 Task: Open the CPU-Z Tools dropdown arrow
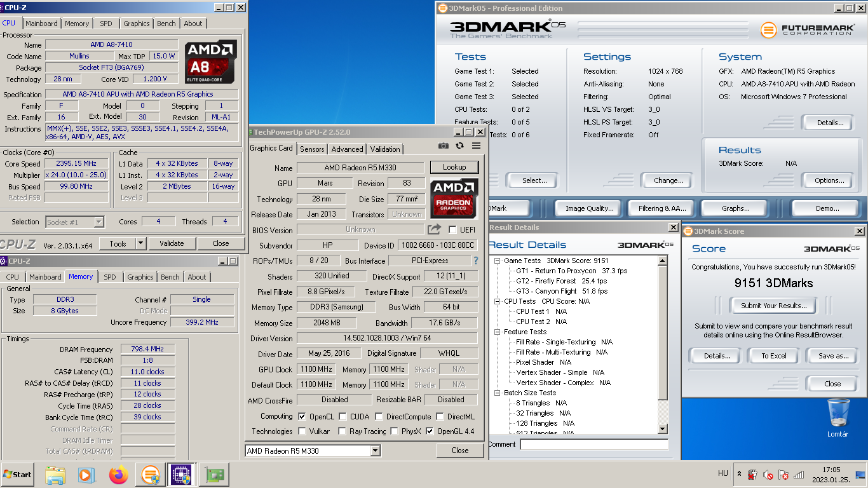point(140,243)
